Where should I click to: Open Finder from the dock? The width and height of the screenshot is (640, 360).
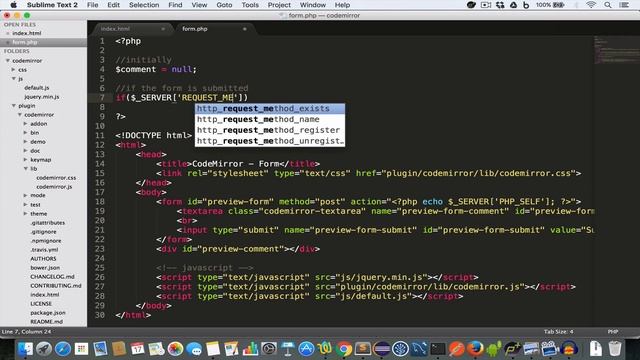(25, 349)
